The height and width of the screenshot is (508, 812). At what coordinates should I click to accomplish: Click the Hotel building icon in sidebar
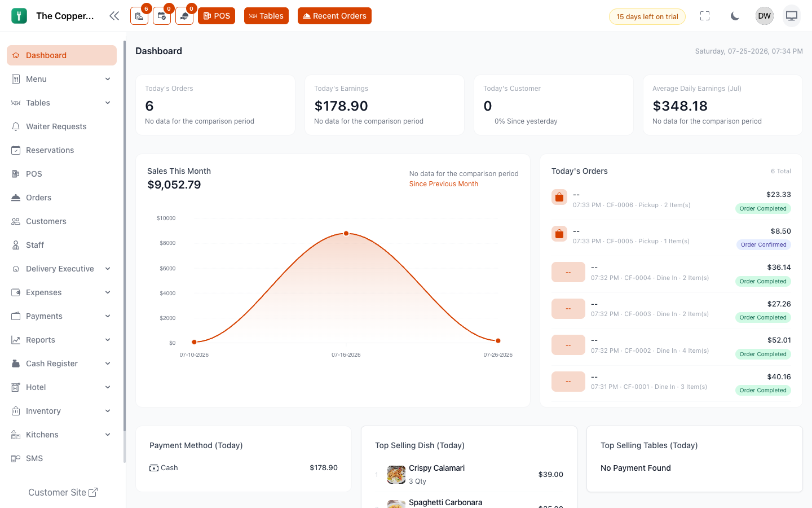coord(16,387)
